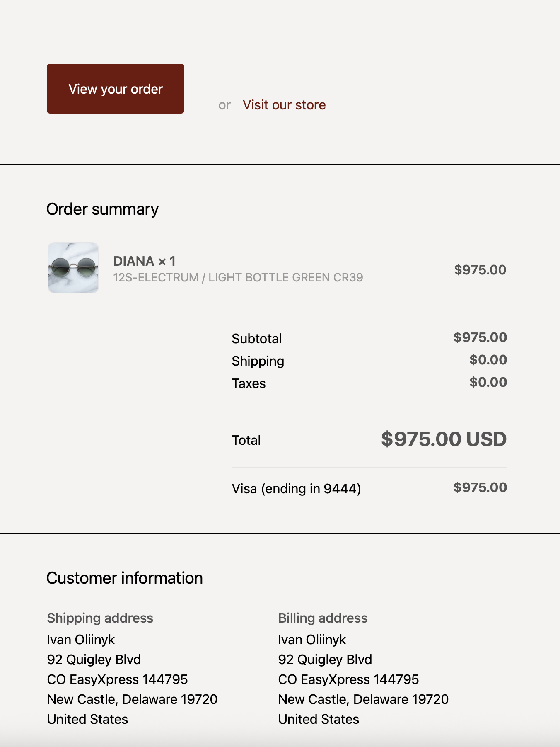The height and width of the screenshot is (747, 560).
Task: Click the Order summary heading
Action: point(102,209)
